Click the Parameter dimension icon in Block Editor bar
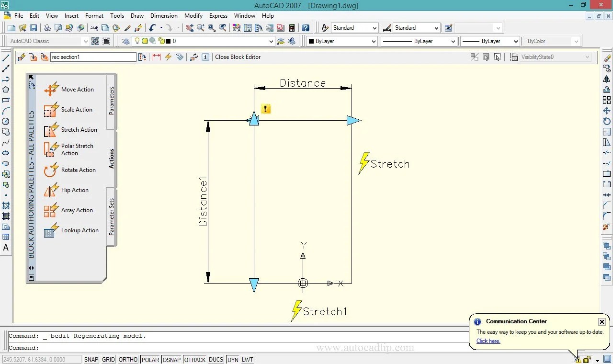The height and width of the screenshot is (364, 613). pos(157,57)
